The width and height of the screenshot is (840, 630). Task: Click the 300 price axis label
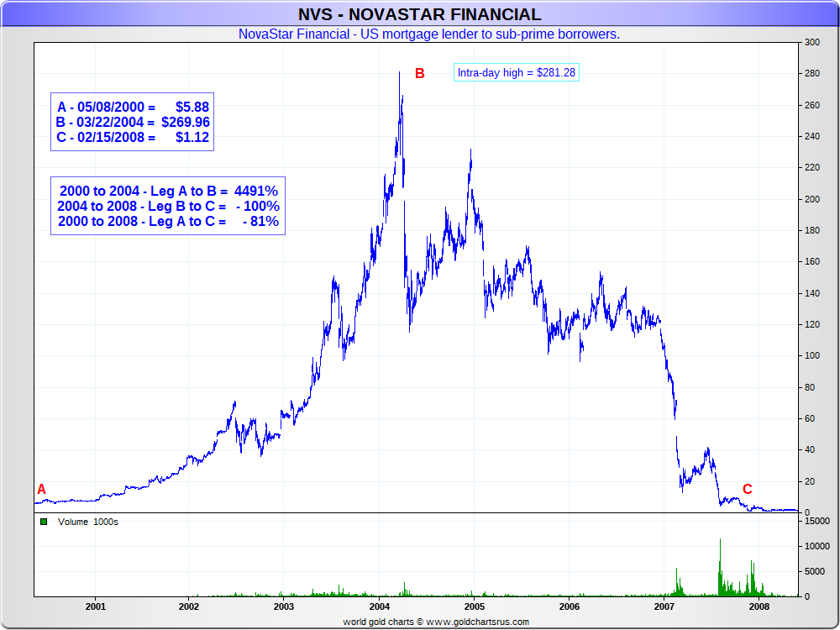coord(812,42)
